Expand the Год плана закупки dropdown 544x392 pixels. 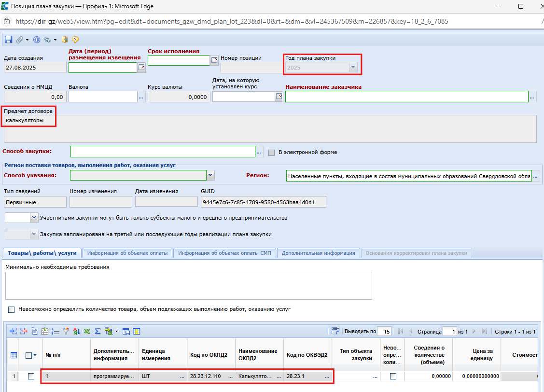pyautogui.click(x=353, y=67)
